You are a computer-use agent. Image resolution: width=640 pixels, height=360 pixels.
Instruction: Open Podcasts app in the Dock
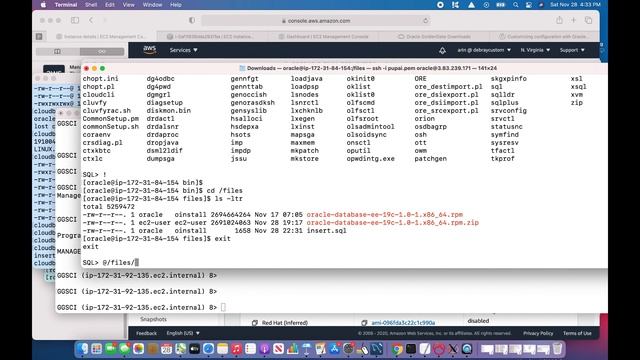(264, 349)
